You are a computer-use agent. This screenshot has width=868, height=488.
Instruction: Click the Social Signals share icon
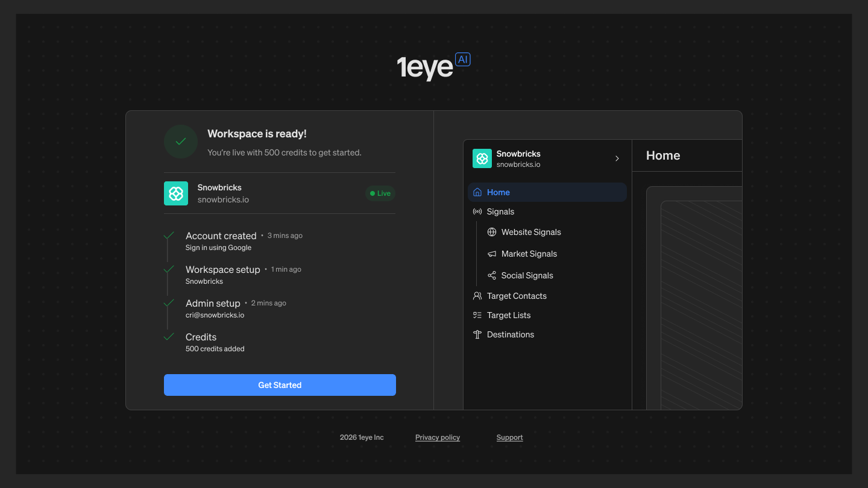click(492, 275)
